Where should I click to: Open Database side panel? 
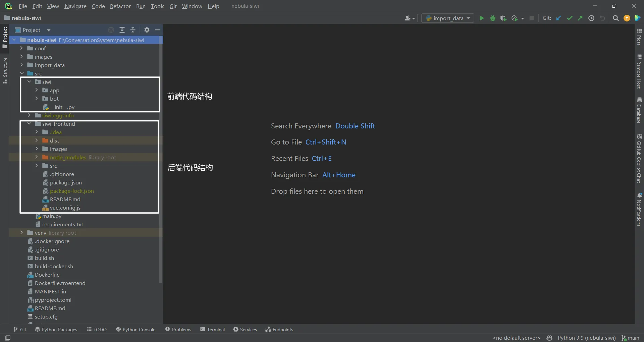pyautogui.click(x=639, y=110)
